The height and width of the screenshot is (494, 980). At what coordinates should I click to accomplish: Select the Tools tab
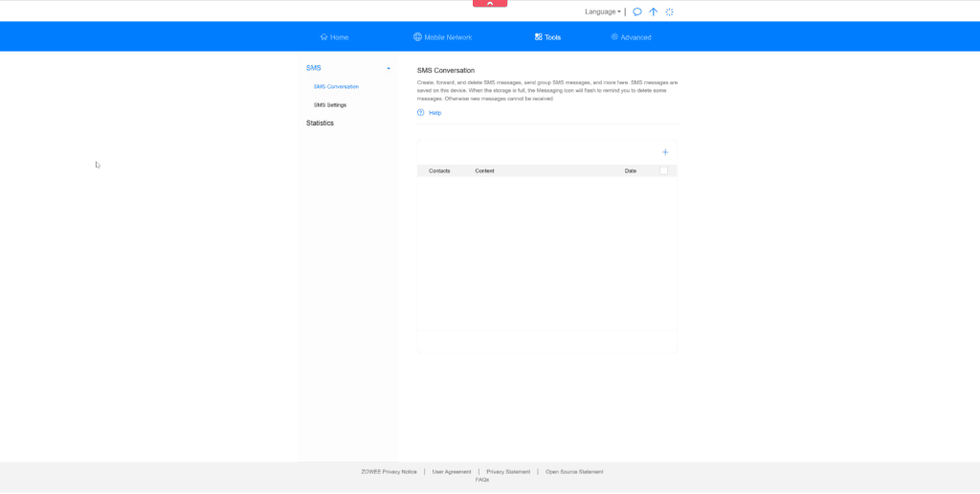coord(548,37)
